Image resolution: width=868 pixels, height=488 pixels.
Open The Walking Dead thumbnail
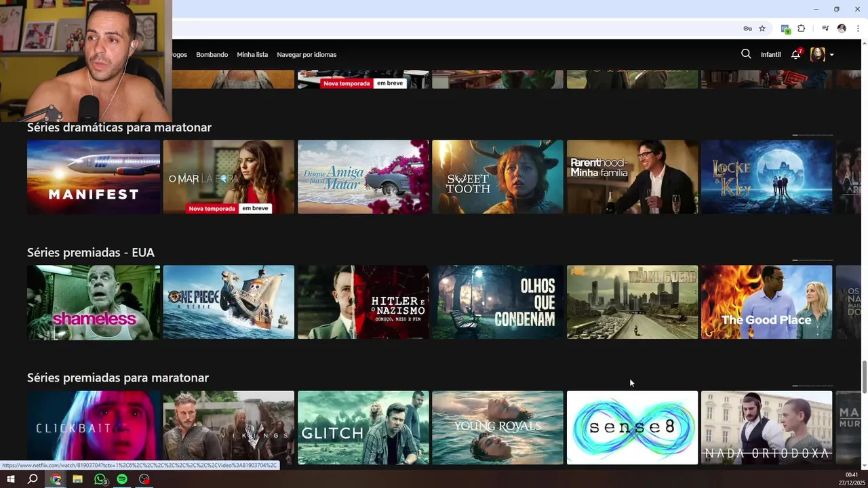click(632, 302)
